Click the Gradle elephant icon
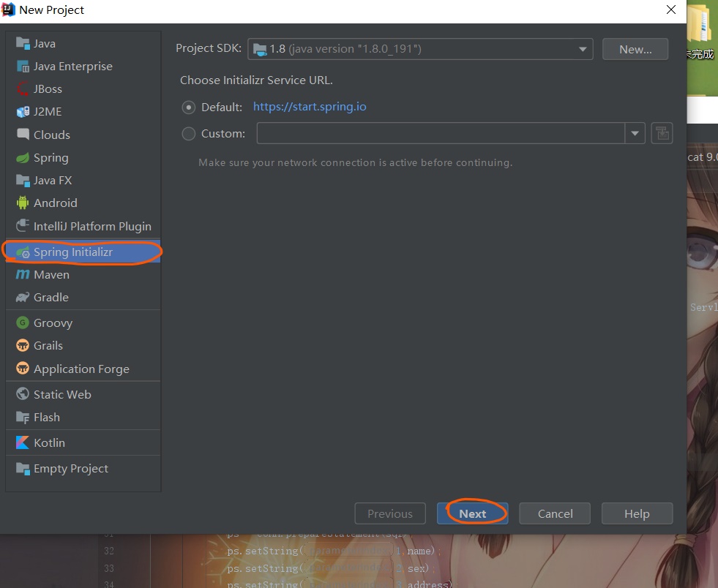 23,298
